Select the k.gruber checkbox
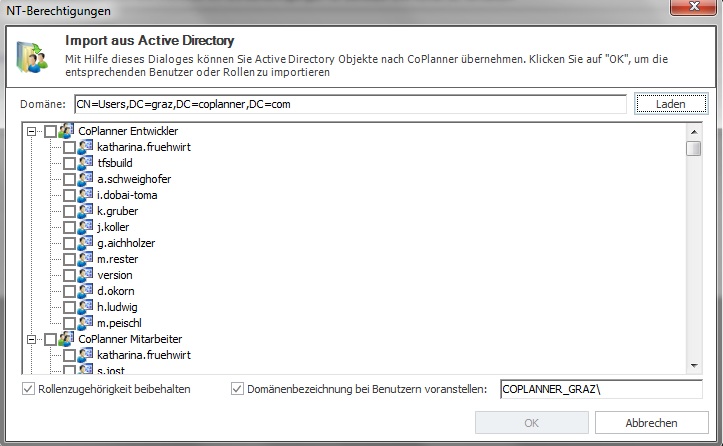Image resolution: width=723 pixels, height=446 pixels. pos(69,211)
